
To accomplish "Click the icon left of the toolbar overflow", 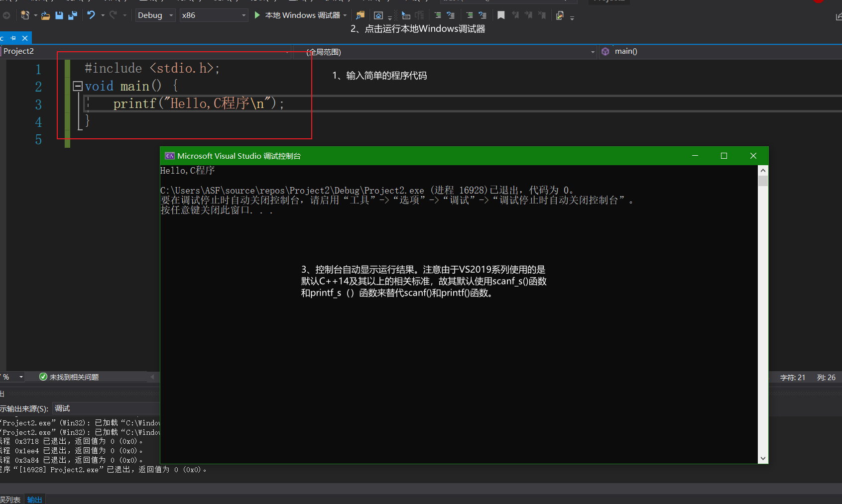I will pos(560,15).
